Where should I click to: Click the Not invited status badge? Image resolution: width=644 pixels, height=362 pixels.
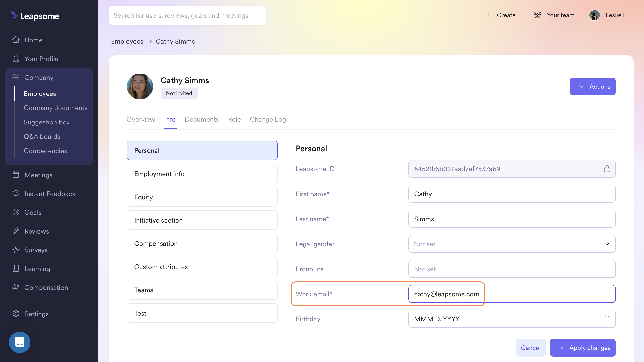179,93
